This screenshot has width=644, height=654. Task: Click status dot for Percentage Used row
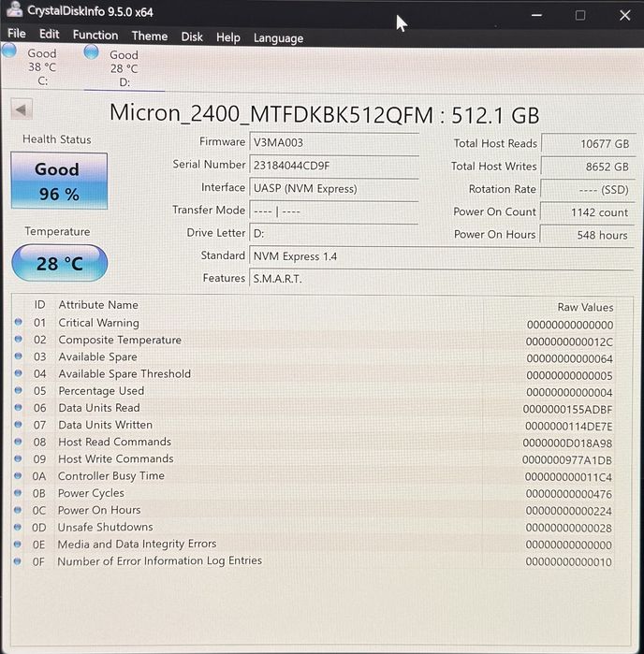tap(19, 390)
